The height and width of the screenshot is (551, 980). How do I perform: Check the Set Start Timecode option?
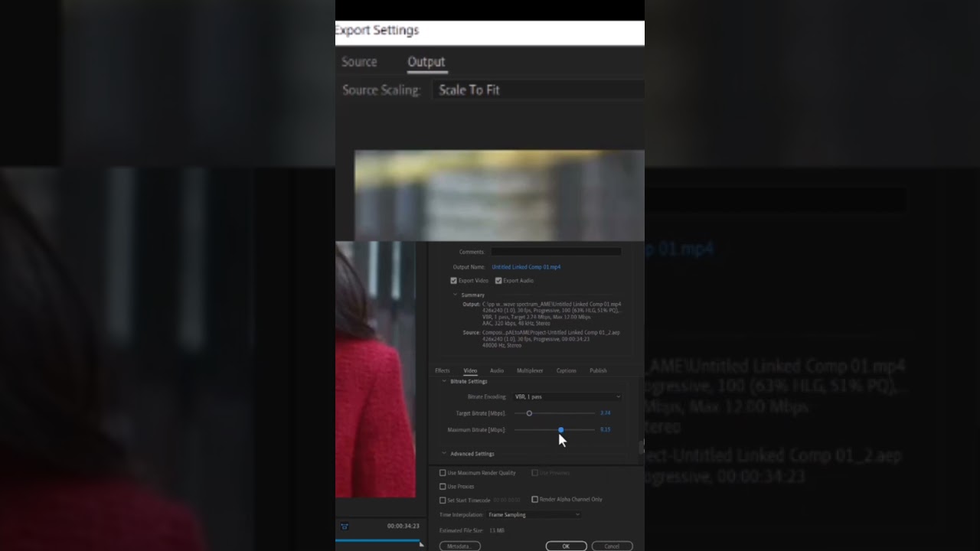pos(443,500)
